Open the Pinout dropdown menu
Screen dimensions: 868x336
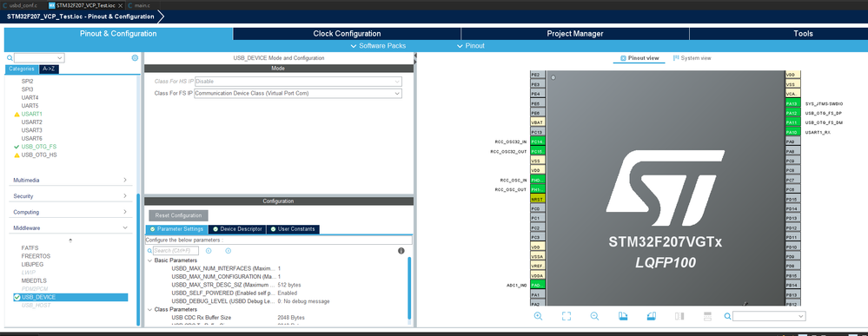point(471,46)
